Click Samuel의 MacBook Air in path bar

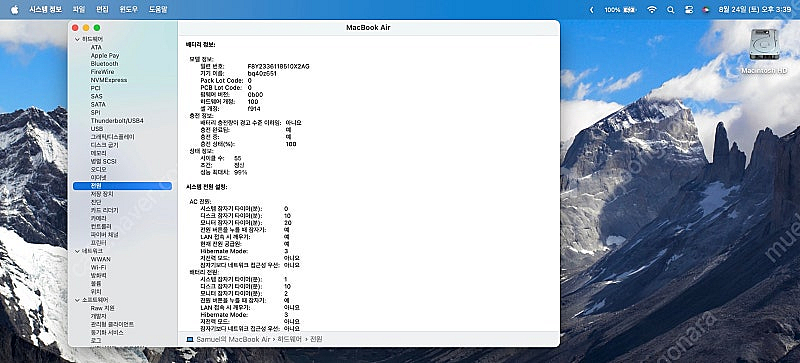pyautogui.click(x=233, y=340)
